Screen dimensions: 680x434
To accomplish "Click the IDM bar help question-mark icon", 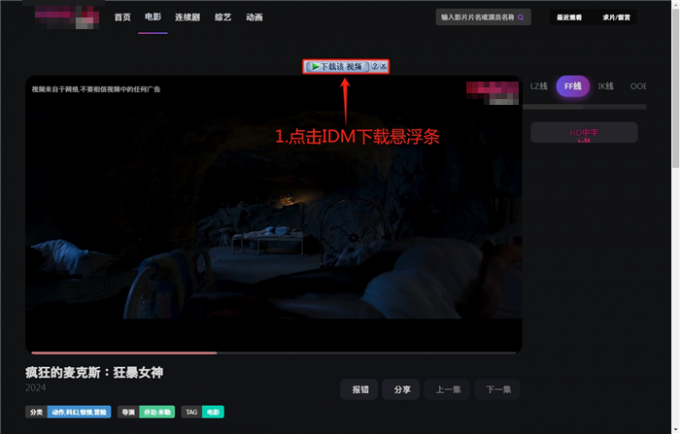I will pos(375,66).
